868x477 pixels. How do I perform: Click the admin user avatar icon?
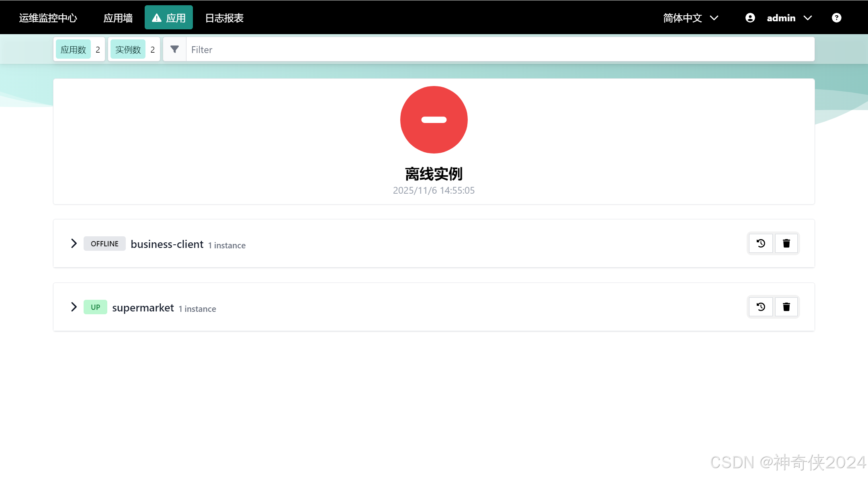pos(750,18)
